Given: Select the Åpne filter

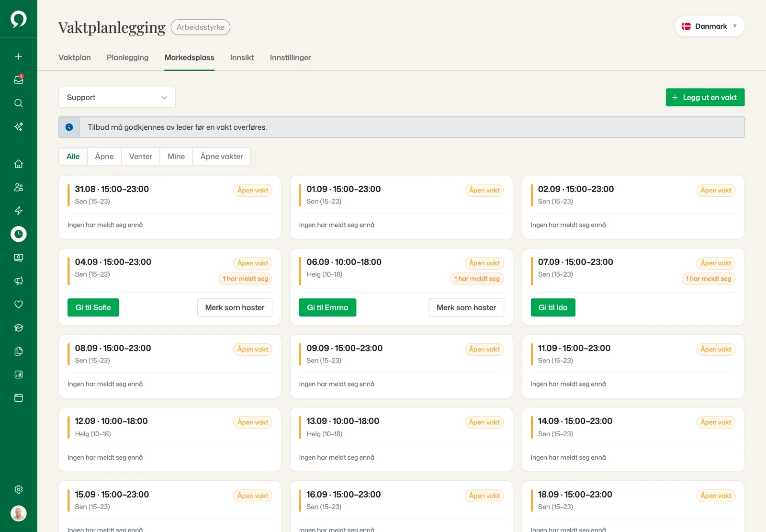Looking at the screenshot, I should tap(104, 157).
